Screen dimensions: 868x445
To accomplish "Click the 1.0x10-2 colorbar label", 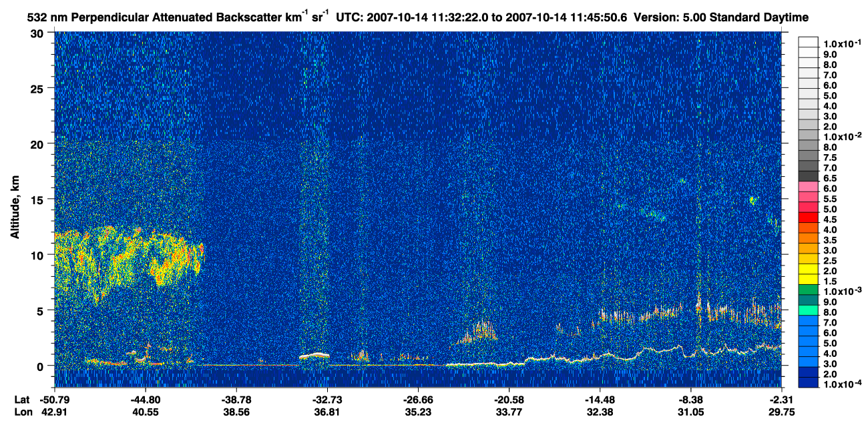I will point(843,136).
